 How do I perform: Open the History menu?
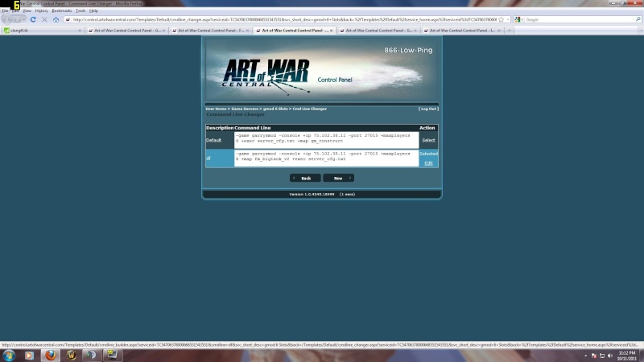[x=42, y=10]
